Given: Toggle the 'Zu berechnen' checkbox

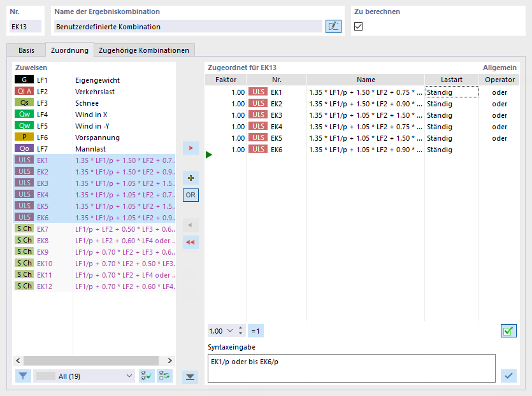Looking at the screenshot, I should click(x=358, y=27).
